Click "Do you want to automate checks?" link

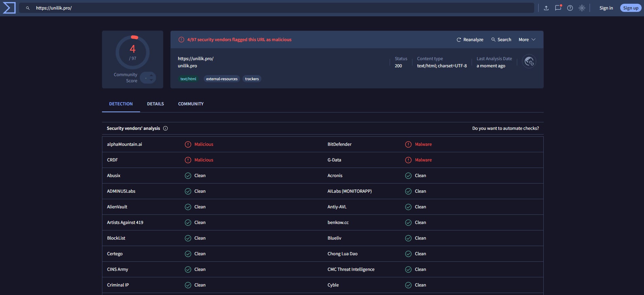[505, 128]
